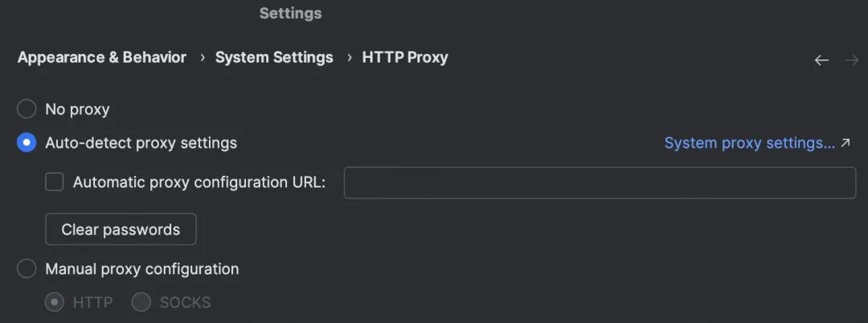Click the HTTP Proxy breadcrumb item
Viewport: 868px width, 323px height.
pos(405,58)
